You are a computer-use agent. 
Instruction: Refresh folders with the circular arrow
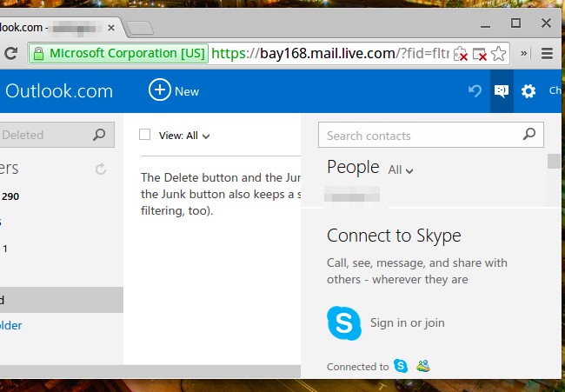(101, 169)
